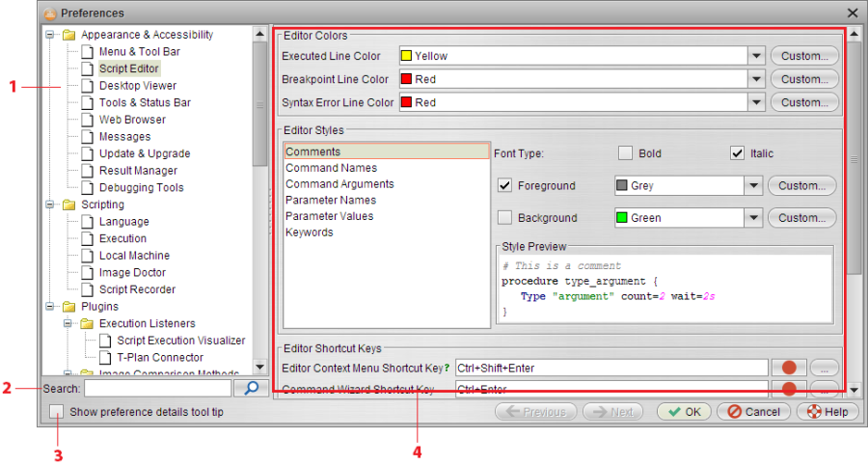
Task: Click the Script Editor page icon in tree
Action: (x=88, y=69)
